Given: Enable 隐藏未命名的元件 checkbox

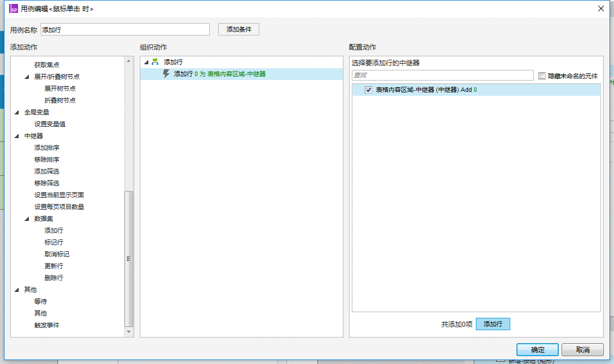Looking at the screenshot, I should point(542,76).
